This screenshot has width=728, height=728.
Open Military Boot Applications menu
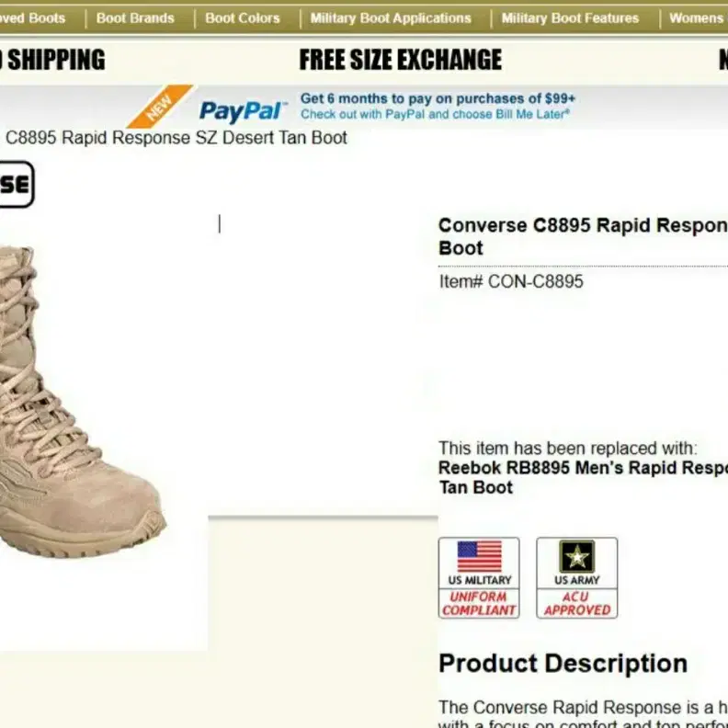(391, 18)
